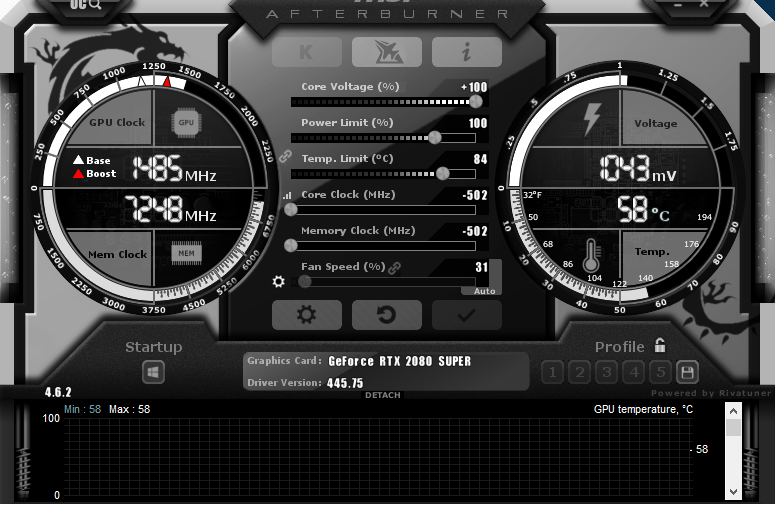Detach the monitoring graph panel
The height and width of the screenshot is (505, 776).
point(383,395)
